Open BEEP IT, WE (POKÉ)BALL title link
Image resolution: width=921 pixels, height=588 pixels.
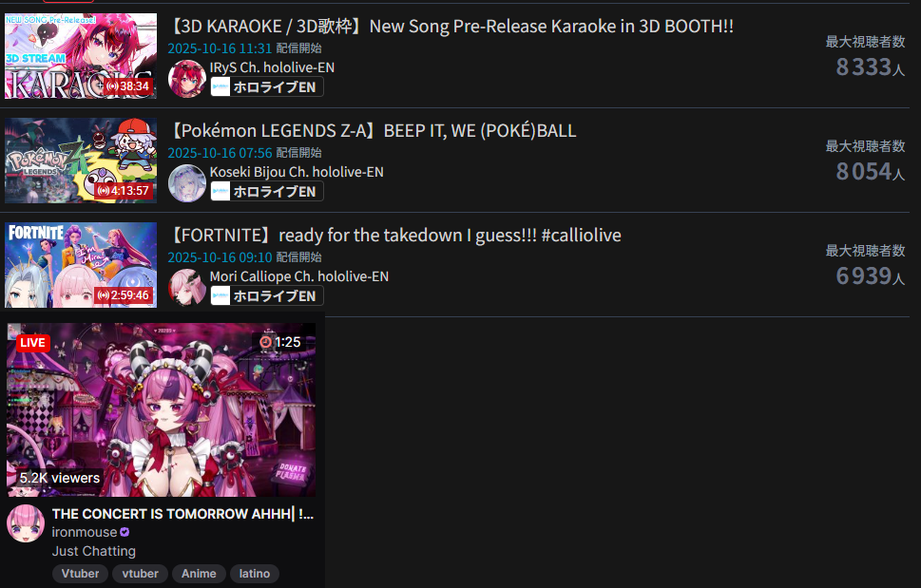(x=373, y=131)
